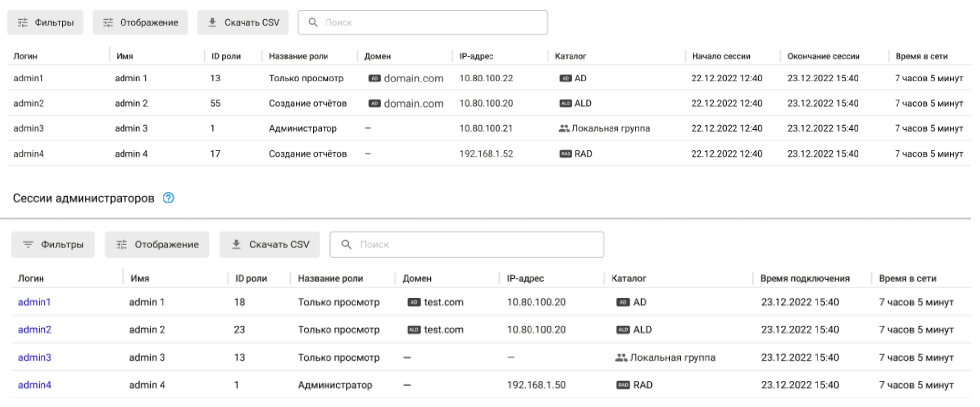Click the AD icon next to domain.com in admin1 row
Viewport: 980px width, 407px height.
tap(374, 78)
